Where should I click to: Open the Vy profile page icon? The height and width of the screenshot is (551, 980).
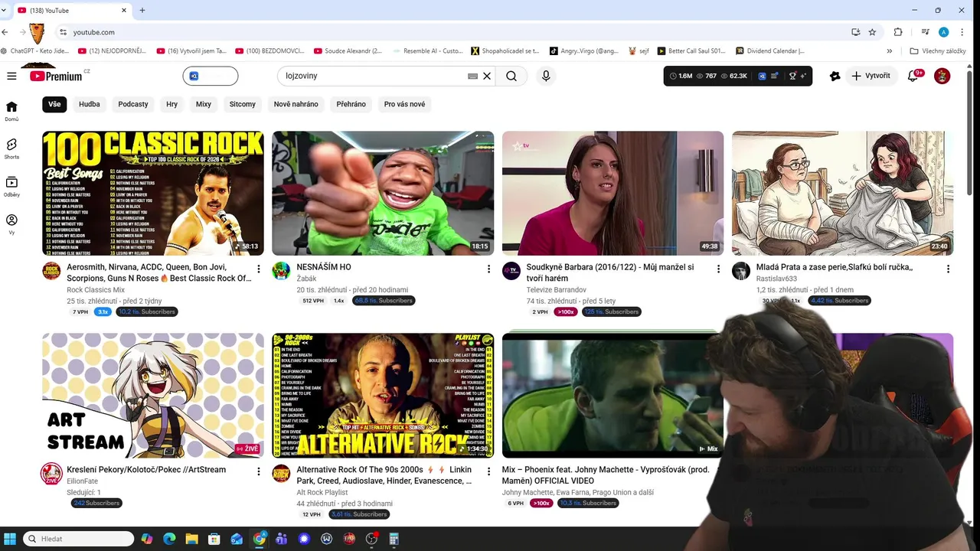[11, 224]
